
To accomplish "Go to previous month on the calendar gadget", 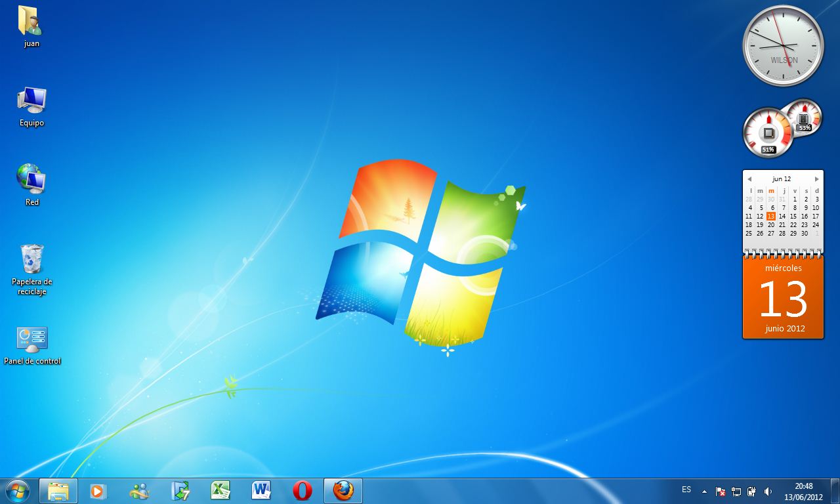I will point(749,178).
